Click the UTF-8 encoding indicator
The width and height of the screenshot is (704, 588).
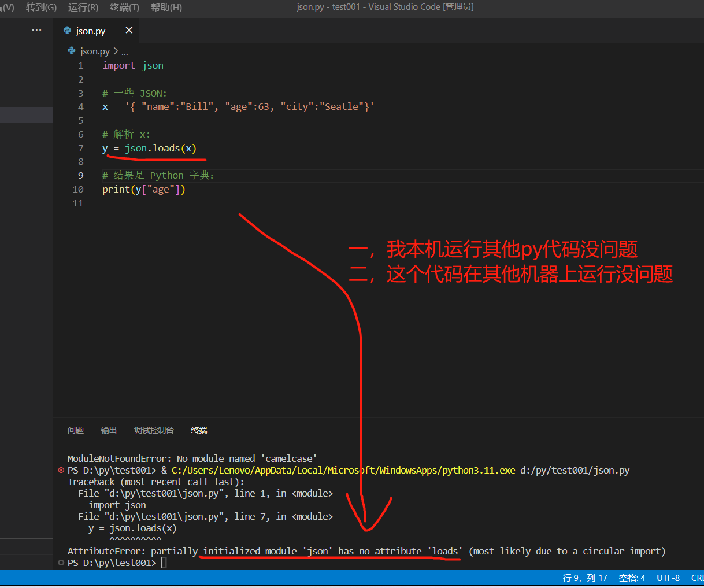pos(668,578)
